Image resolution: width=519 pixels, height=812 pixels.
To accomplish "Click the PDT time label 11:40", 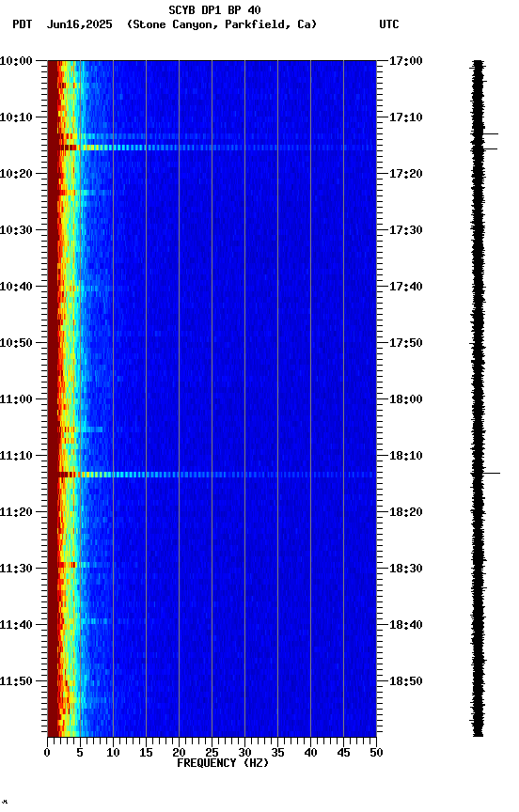I will coord(16,626).
